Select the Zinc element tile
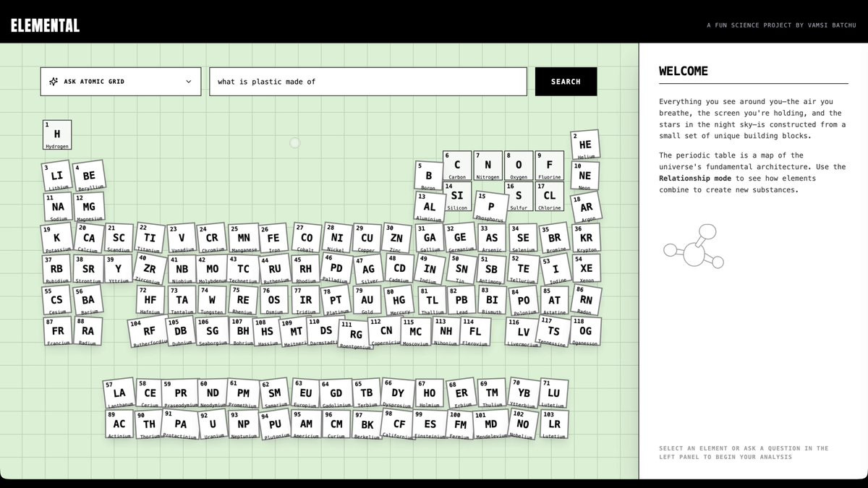Image resolution: width=868 pixels, height=488 pixels. pyautogui.click(x=396, y=239)
